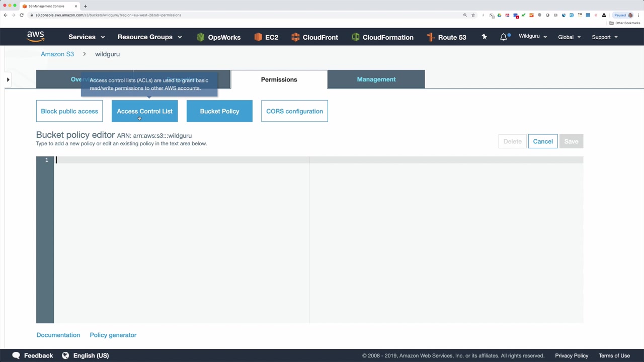Open the Terms of Use link
This screenshot has width=644, height=362.
(x=614, y=355)
